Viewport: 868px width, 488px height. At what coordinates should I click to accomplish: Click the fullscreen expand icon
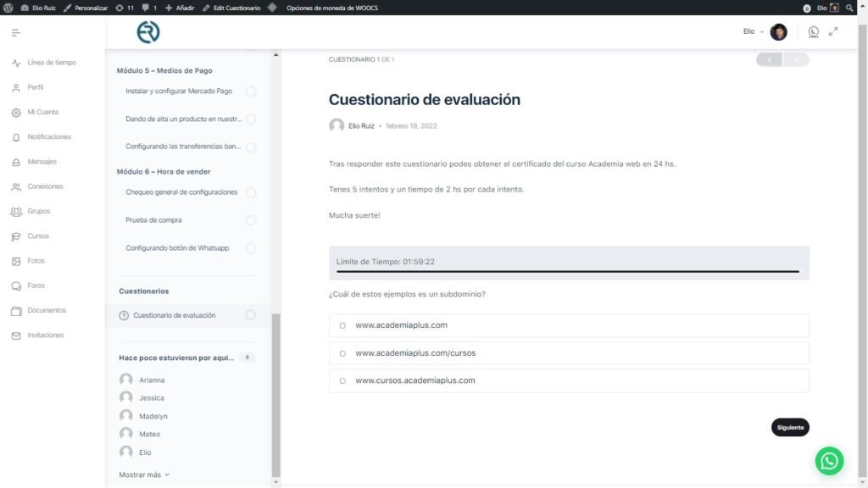point(833,31)
